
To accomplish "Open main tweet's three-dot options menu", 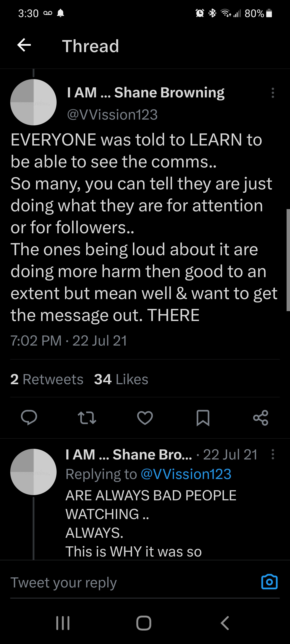I will pos(273,93).
